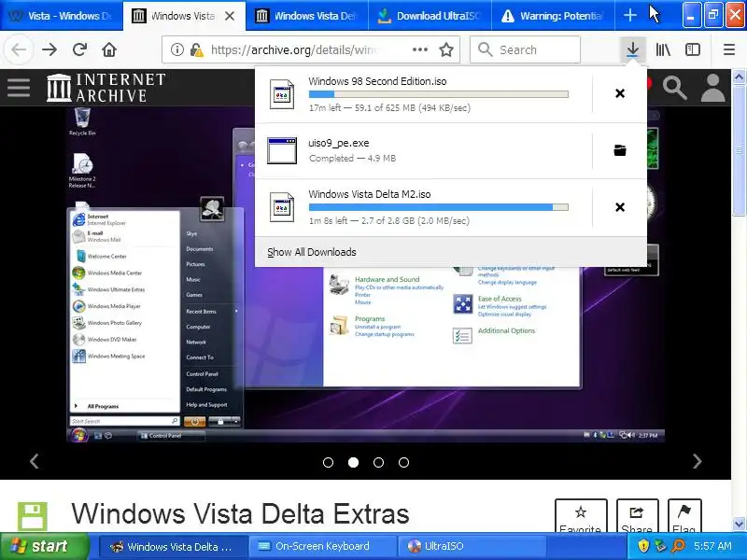Click the page scrollbar down arrow
This screenshot has width=747, height=560.
coord(739,525)
